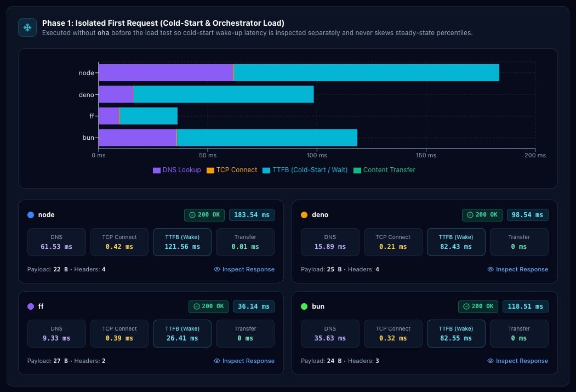Click the purple dot beside ff
Image resolution: width=576 pixels, height=392 pixels.
[x=31, y=306]
